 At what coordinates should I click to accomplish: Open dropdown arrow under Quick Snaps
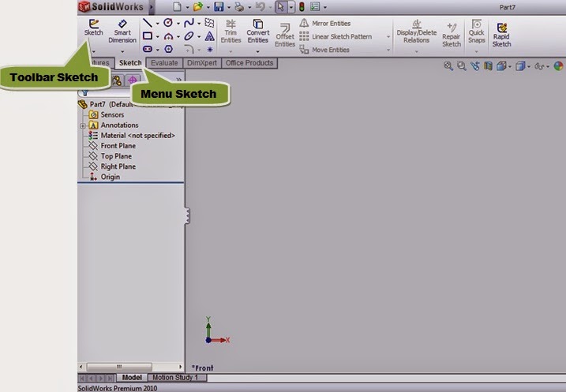click(x=477, y=51)
